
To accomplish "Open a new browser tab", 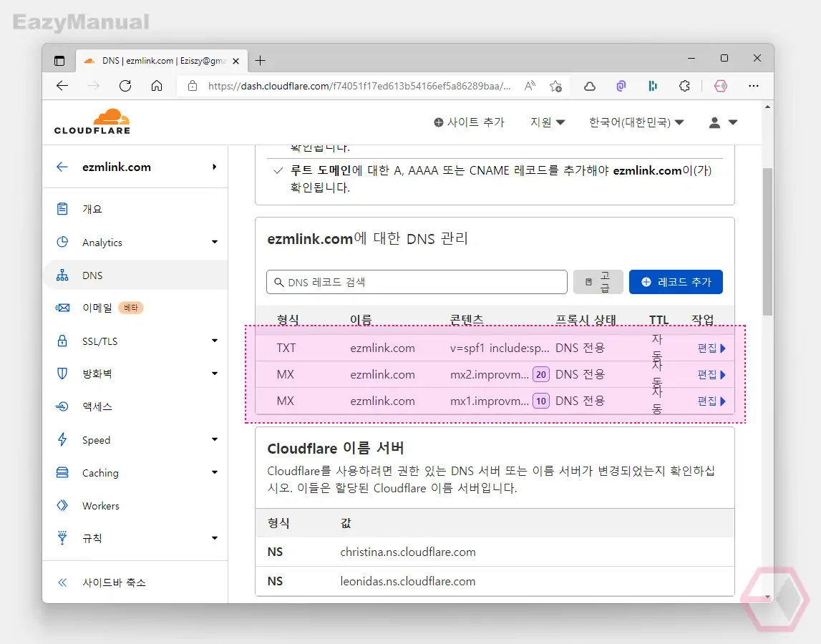I will point(261,61).
